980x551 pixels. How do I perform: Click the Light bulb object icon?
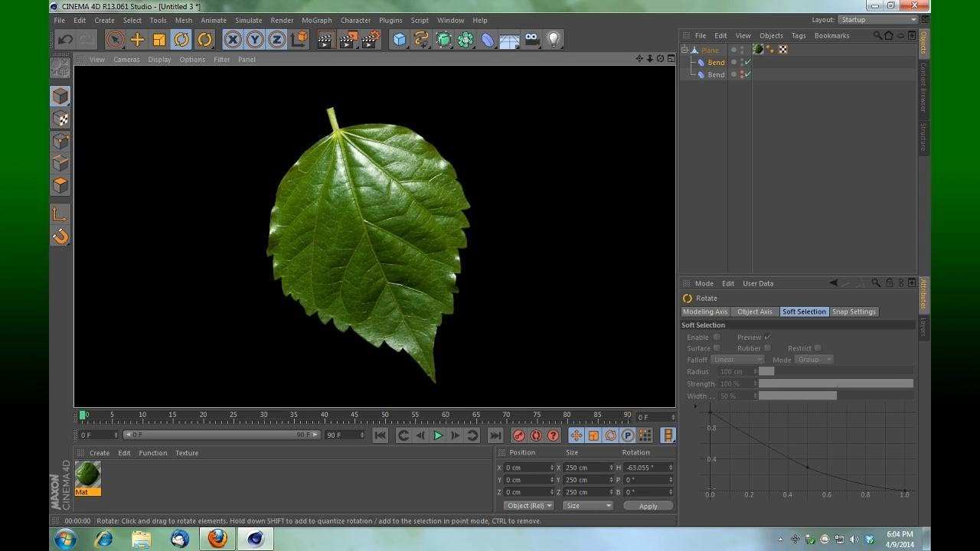pyautogui.click(x=554, y=40)
